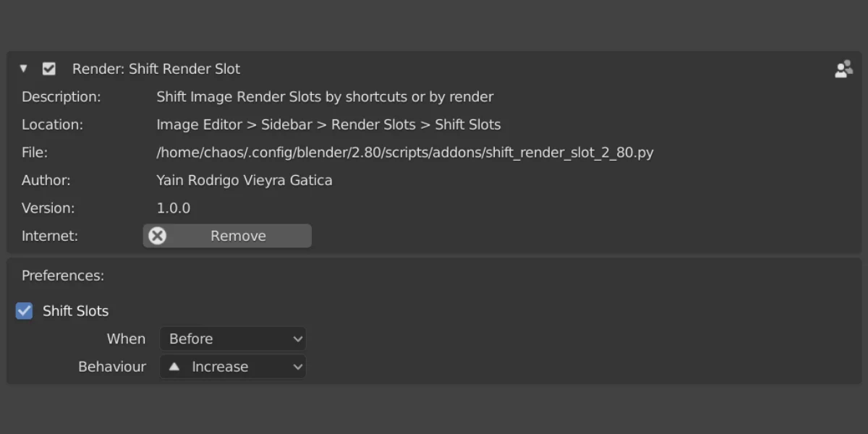Open the Behaviour dropdown showing Increase
This screenshot has width=868, height=434.
(x=233, y=367)
